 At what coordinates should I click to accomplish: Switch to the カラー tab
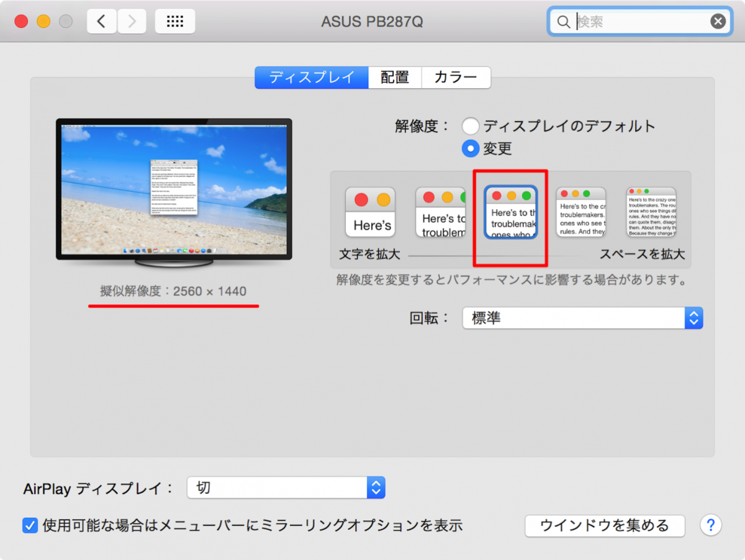pyautogui.click(x=456, y=77)
